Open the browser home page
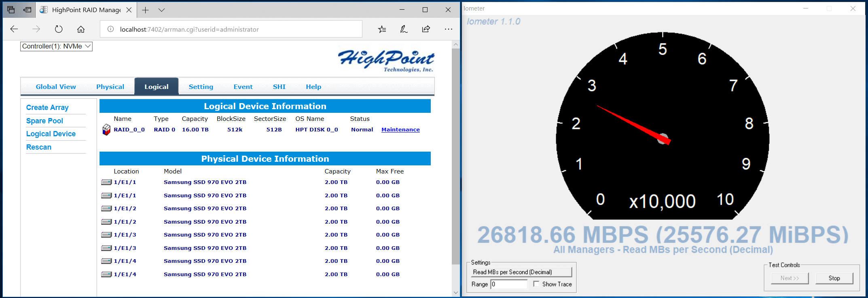868x298 pixels. click(81, 29)
